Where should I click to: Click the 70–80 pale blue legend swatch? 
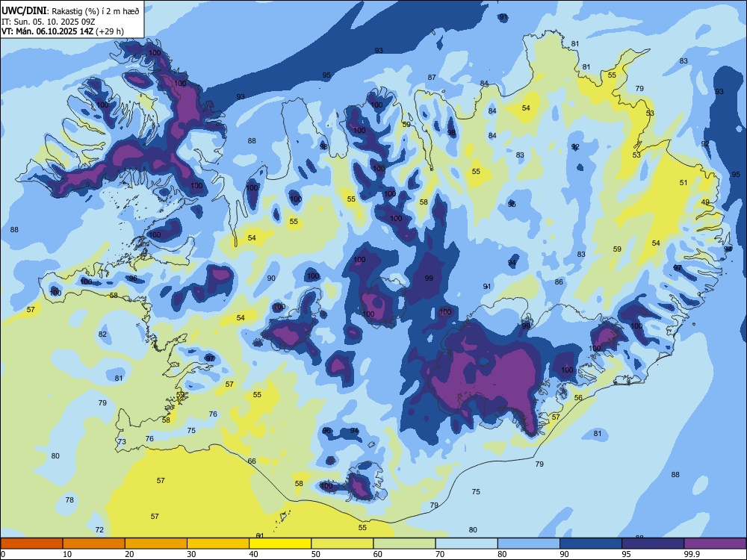[466, 544]
